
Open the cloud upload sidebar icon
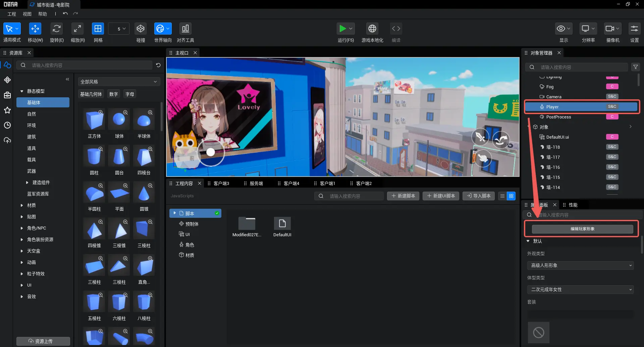(7, 140)
